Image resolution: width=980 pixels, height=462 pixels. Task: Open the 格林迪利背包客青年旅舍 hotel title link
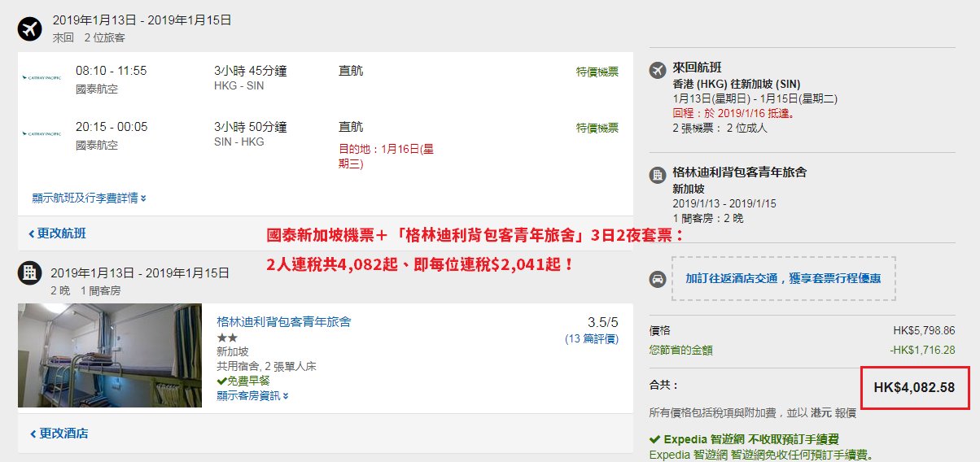pos(284,322)
